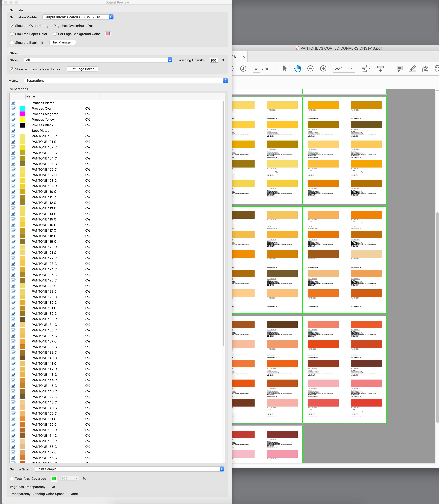Open the fit page width tool
The image size is (439, 504).
point(364,69)
